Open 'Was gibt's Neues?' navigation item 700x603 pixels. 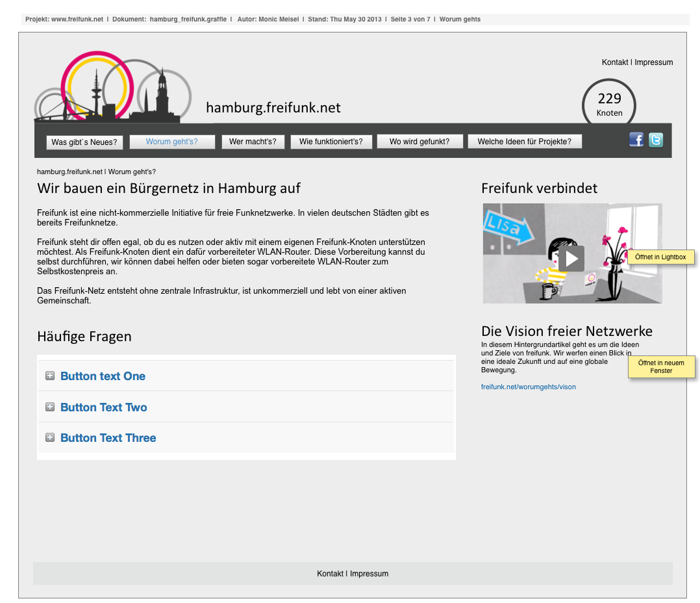coord(84,142)
